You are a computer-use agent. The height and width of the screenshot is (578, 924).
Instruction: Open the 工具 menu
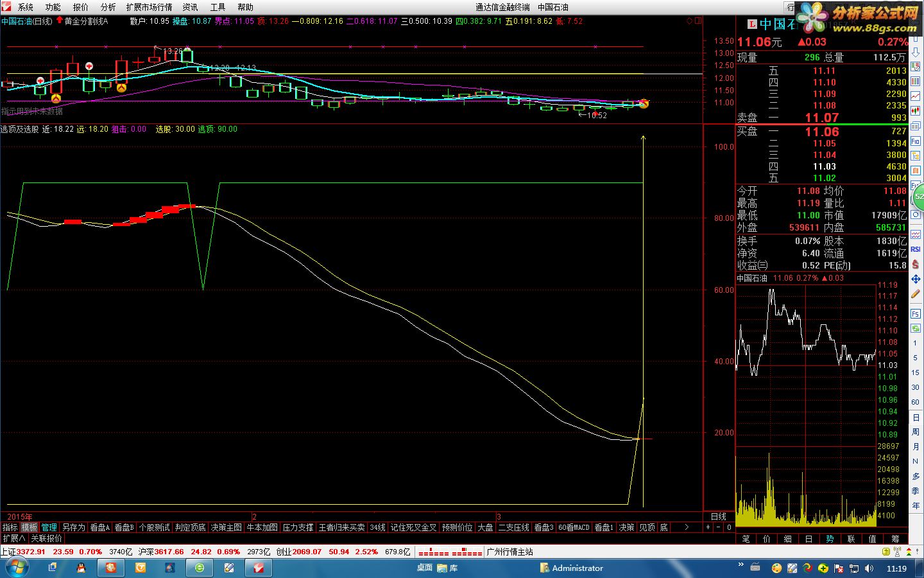pos(218,7)
